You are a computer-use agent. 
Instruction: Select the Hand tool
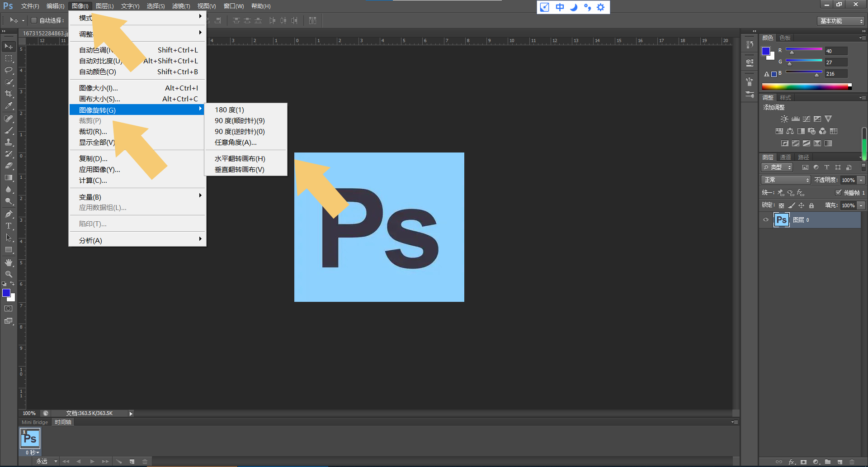[x=9, y=262]
